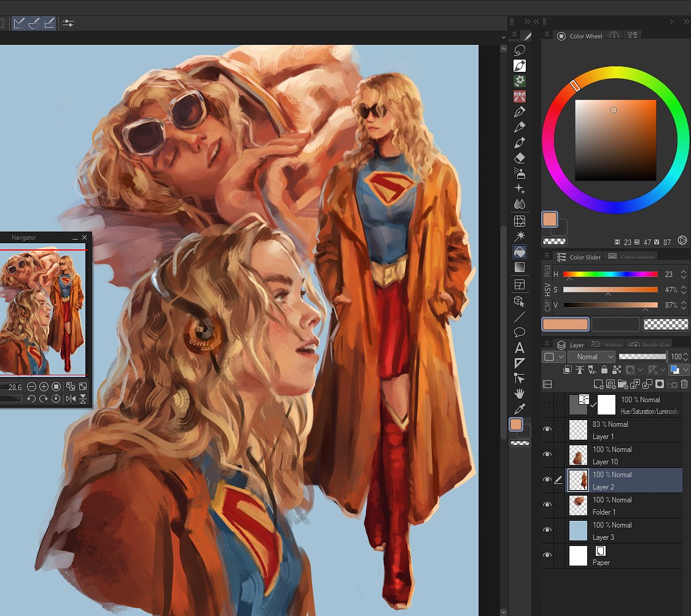This screenshot has height=616, width=691.
Task: Select the Balloon tool
Action: click(x=520, y=332)
